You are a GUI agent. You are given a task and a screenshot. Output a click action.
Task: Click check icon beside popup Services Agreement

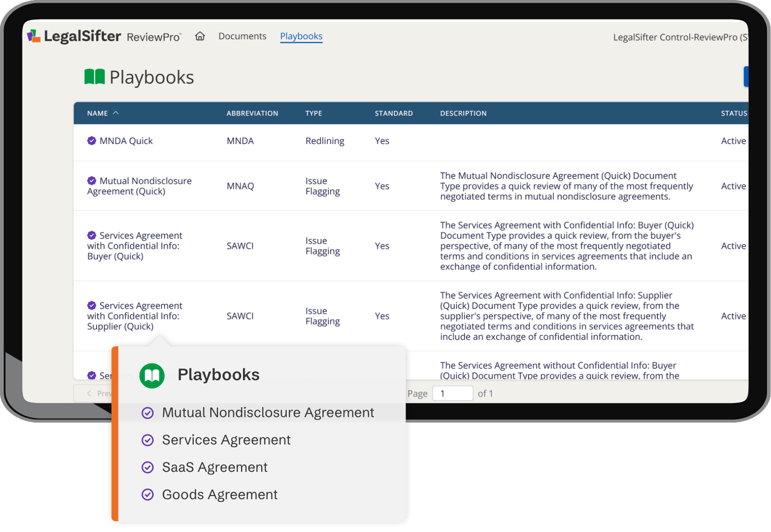[148, 440]
